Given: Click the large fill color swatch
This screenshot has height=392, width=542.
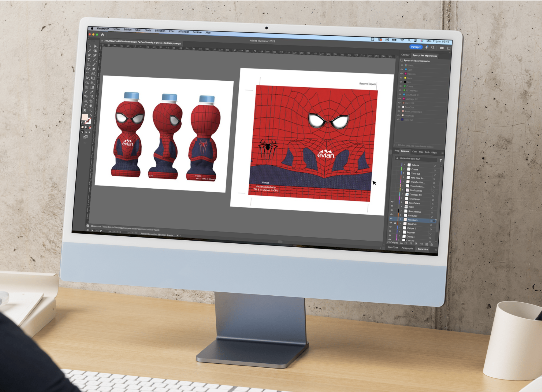Looking at the screenshot, I should coord(85,117).
